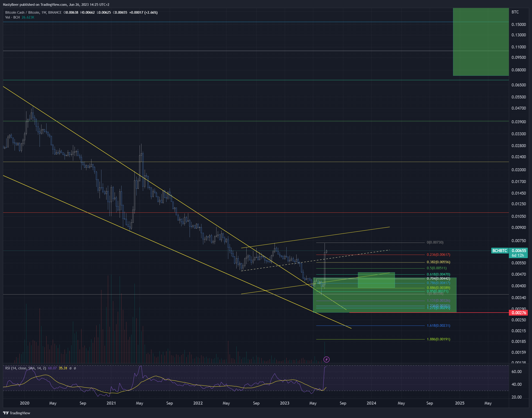This screenshot has width=532, height=418.
Task: Click the RSI indicator legend label
Action: tap(26, 368)
